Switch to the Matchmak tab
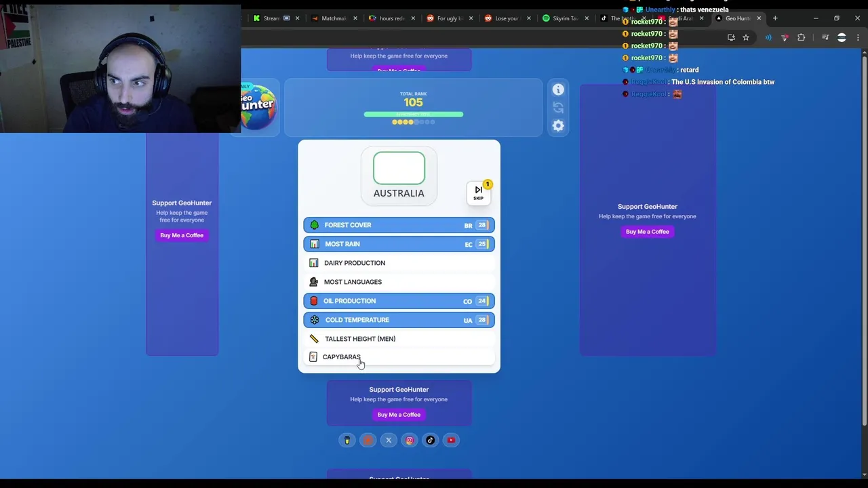The width and height of the screenshot is (868, 488). click(x=334, y=18)
